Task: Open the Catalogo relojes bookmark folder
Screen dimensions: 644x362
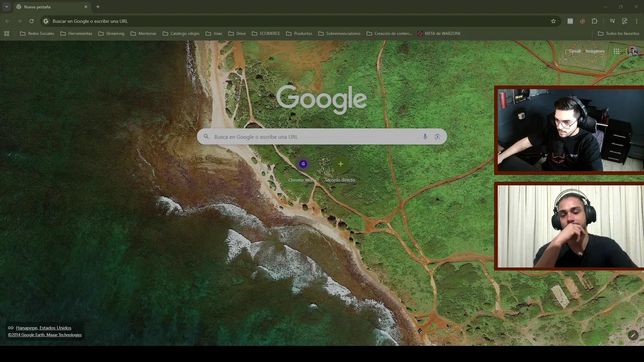Action: tap(181, 34)
